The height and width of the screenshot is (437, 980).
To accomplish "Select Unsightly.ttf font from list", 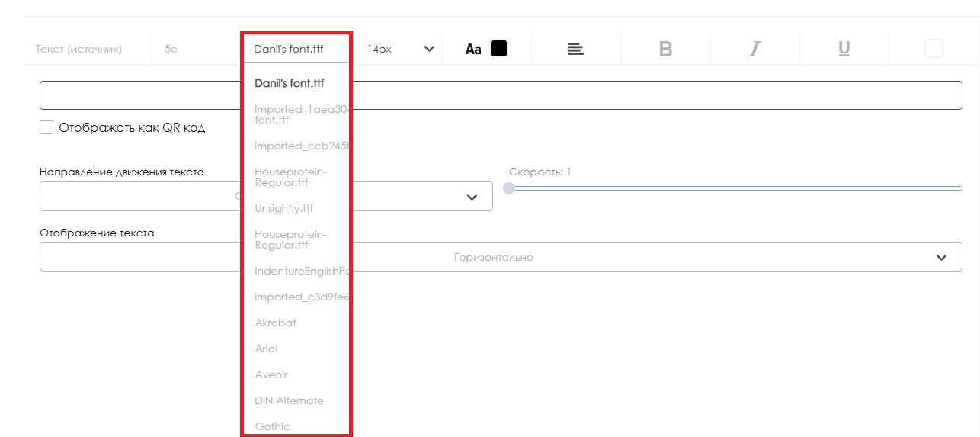I will click(x=283, y=208).
